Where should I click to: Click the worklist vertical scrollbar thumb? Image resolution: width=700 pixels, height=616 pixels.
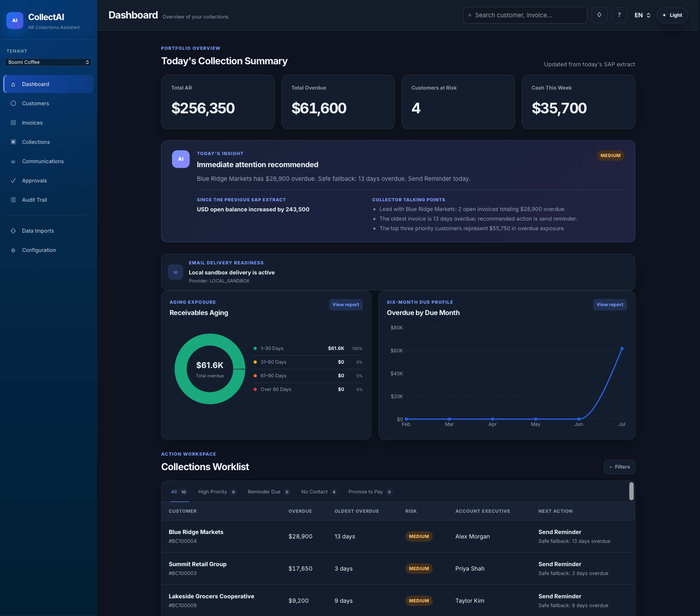631,491
